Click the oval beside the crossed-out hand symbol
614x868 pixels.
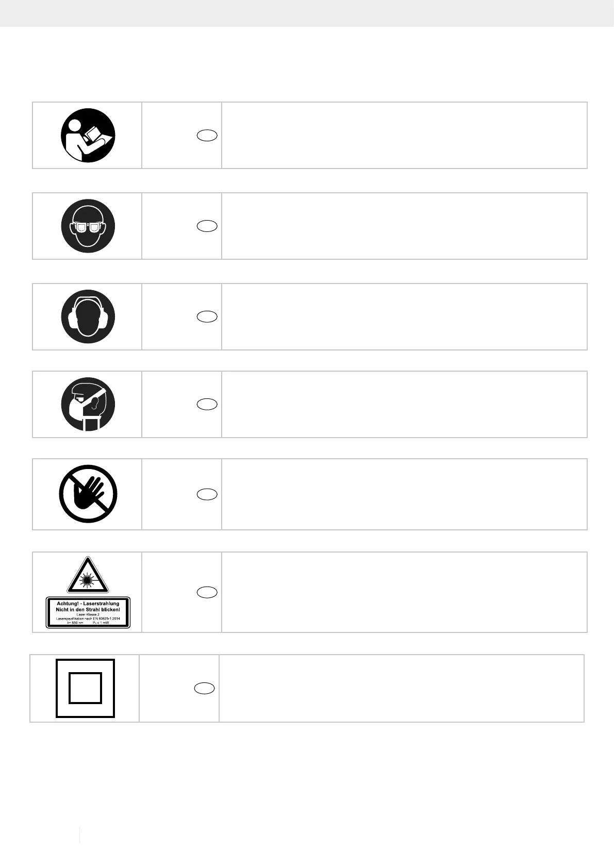(207, 494)
